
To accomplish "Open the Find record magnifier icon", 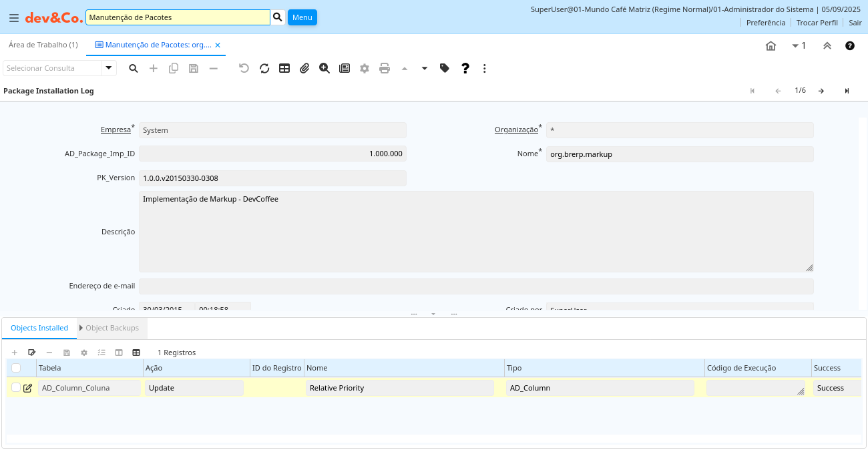I will pyautogui.click(x=134, y=68).
